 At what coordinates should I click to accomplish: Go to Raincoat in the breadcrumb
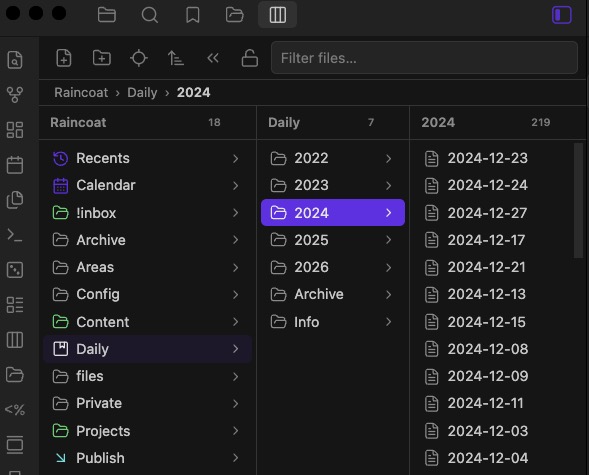pos(81,92)
